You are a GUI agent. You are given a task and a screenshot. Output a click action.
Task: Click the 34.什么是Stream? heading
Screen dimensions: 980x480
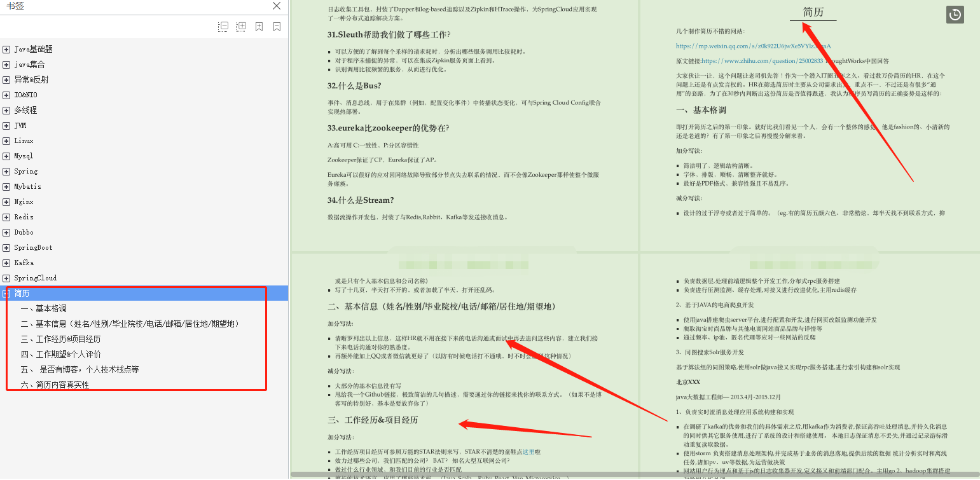coord(360,200)
